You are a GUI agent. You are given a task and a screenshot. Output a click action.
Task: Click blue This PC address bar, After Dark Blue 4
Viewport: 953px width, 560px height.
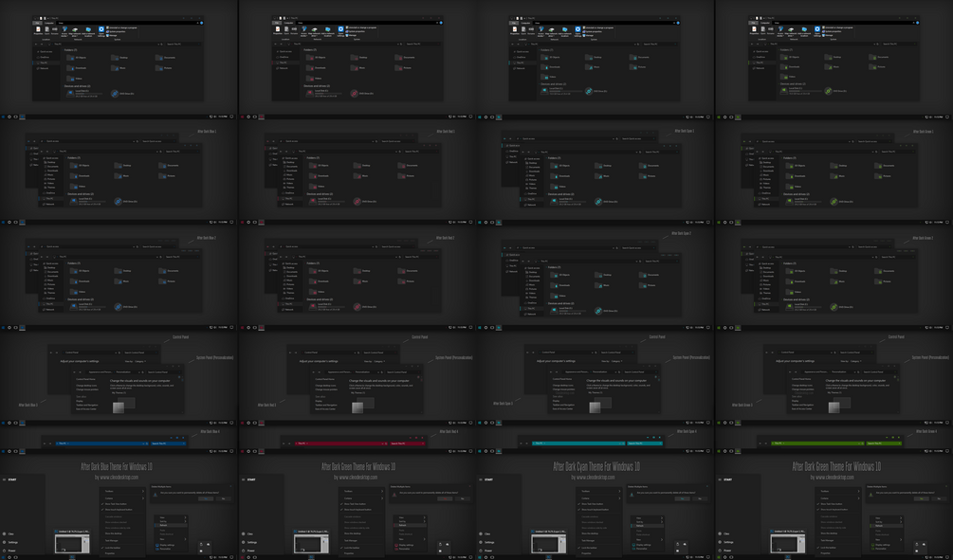[102, 443]
